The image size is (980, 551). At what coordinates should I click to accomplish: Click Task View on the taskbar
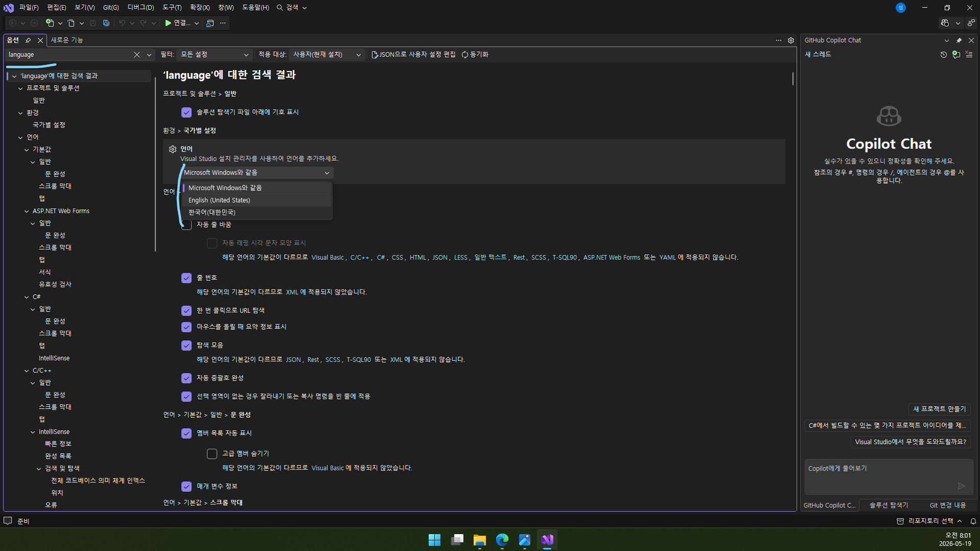[457, 540]
